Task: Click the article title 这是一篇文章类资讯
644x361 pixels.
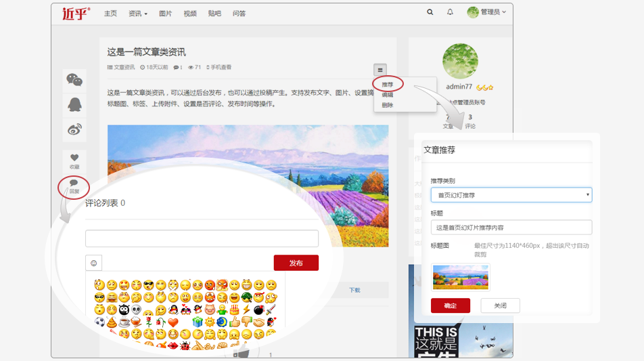Action: pos(147,52)
